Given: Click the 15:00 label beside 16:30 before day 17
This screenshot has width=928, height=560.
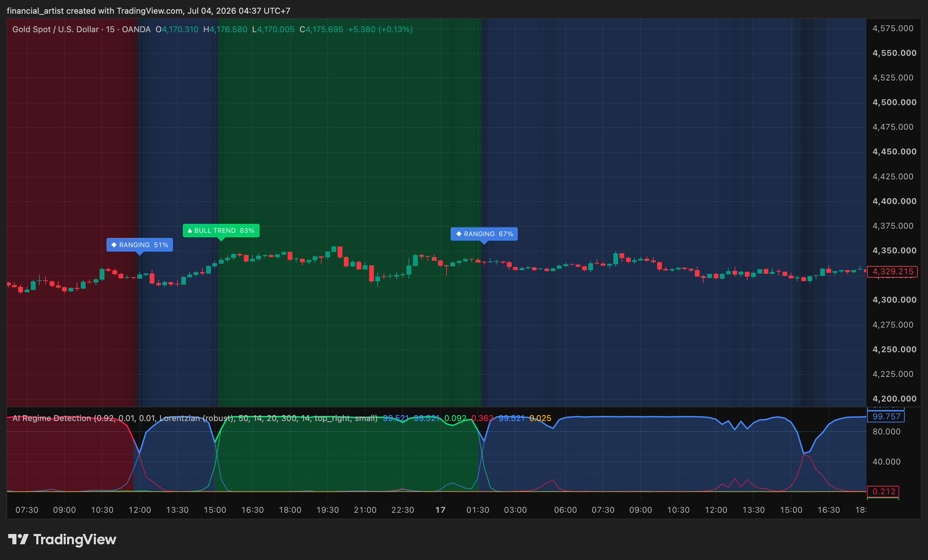Looking at the screenshot, I should 215,510.
